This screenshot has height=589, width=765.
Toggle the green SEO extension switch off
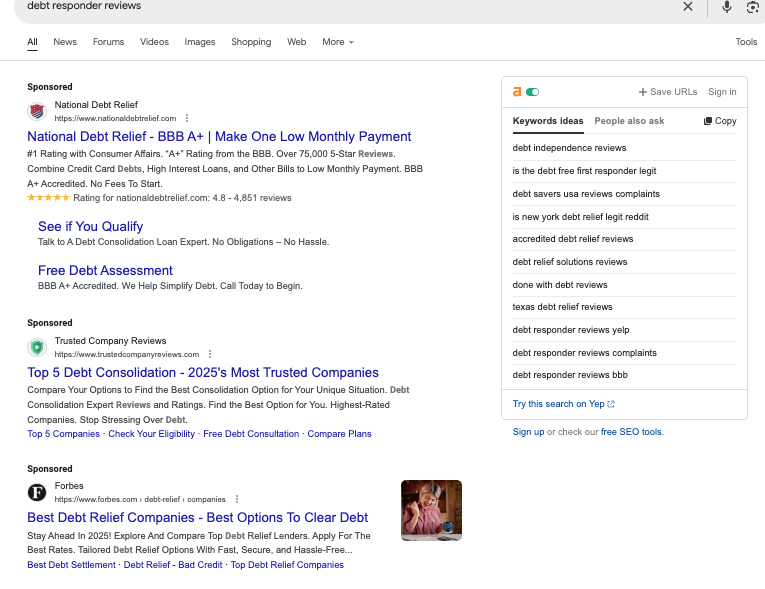click(532, 92)
